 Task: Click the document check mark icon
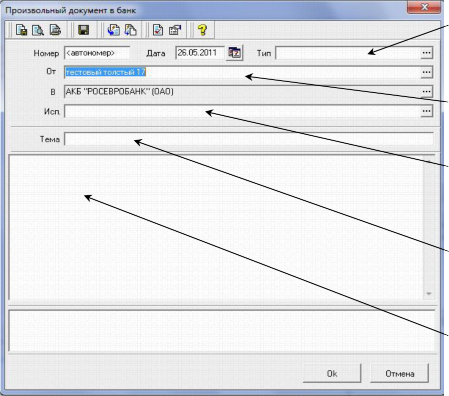click(158, 30)
